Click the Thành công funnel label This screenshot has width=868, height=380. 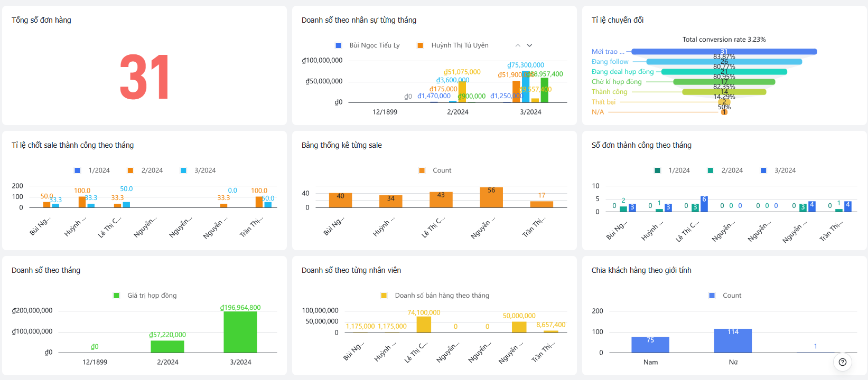coord(610,92)
